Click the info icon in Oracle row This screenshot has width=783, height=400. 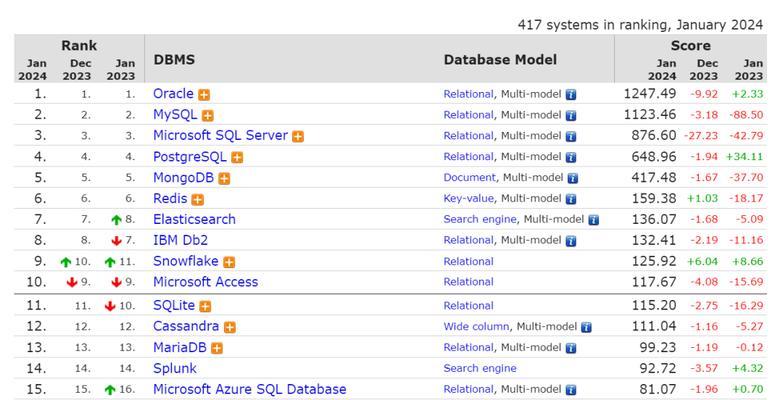click(571, 95)
